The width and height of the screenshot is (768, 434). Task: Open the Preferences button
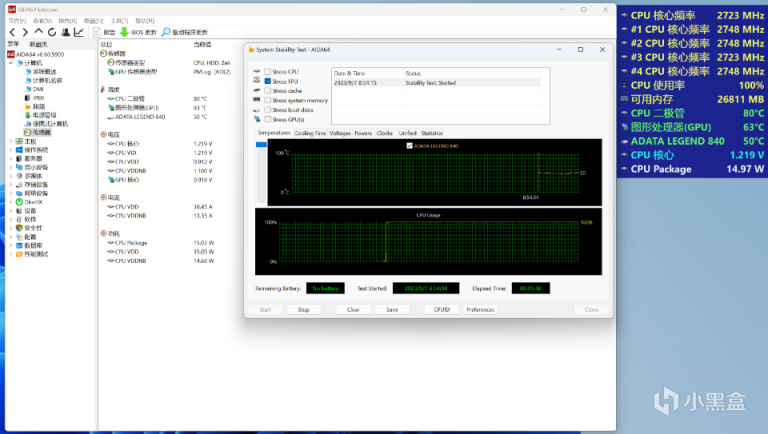[480, 310]
